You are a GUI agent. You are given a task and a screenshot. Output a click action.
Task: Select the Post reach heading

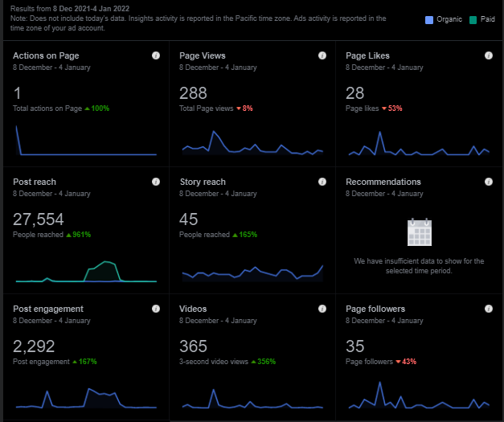tap(35, 182)
